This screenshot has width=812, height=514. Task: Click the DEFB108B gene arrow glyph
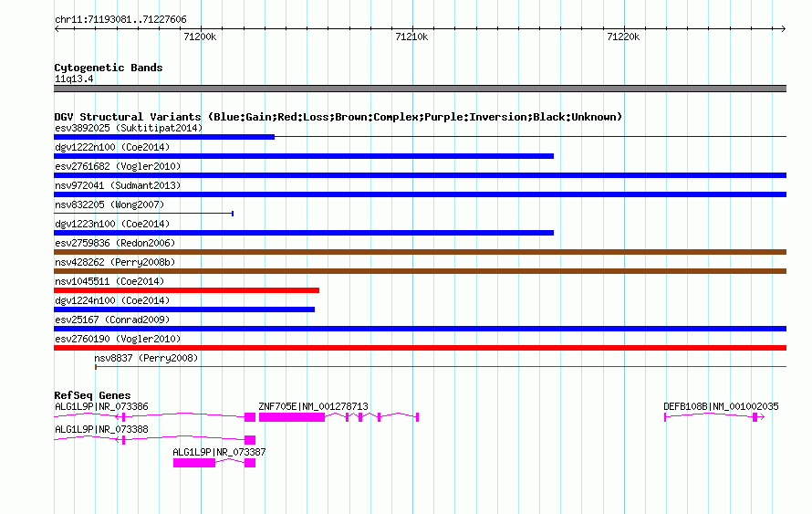click(714, 417)
